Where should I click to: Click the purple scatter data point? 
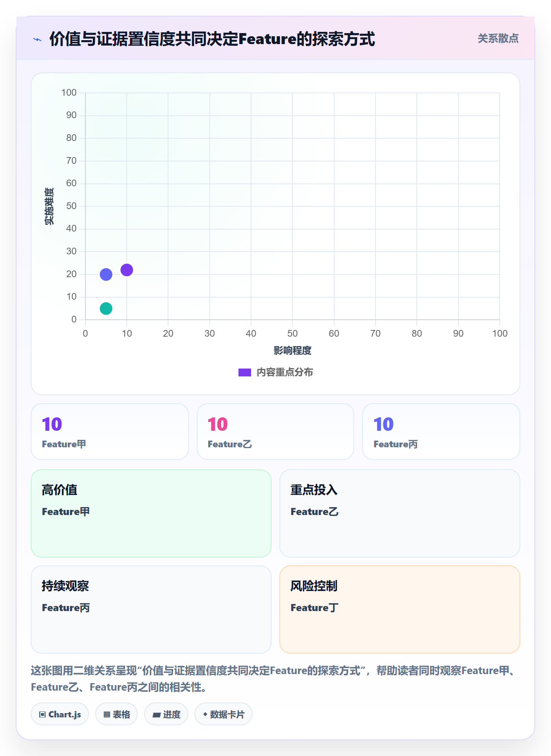(x=127, y=270)
